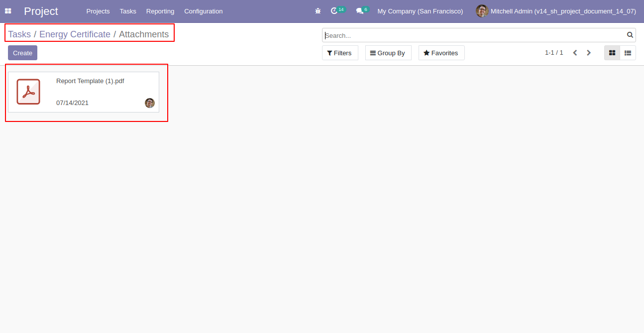Viewport: 644px width, 333px height.
Task: Open the apps grid menu icon
Action: coord(8,11)
